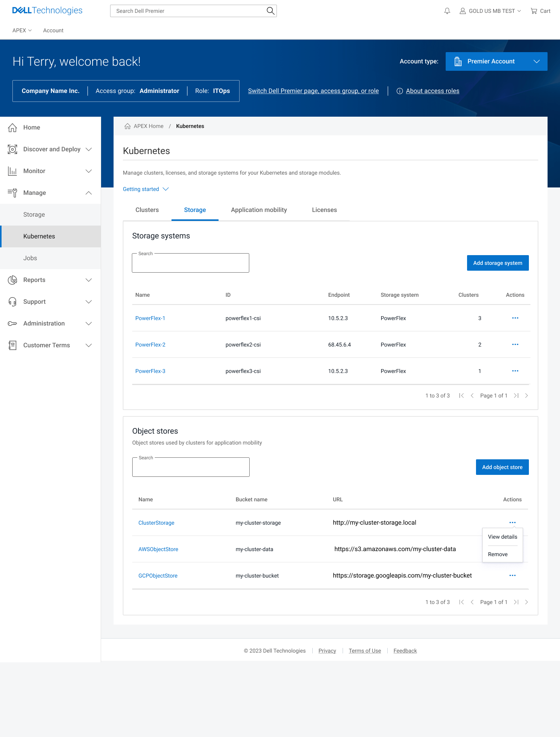Open the Privacy footer link
The height and width of the screenshot is (737, 560).
tap(327, 651)
